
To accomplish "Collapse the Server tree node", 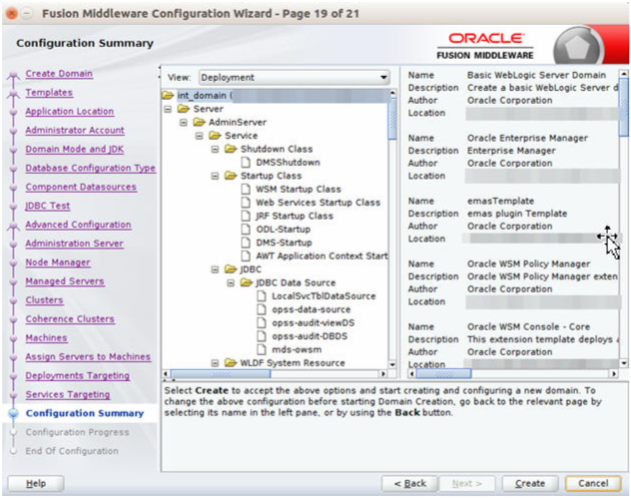I will 168,109.
